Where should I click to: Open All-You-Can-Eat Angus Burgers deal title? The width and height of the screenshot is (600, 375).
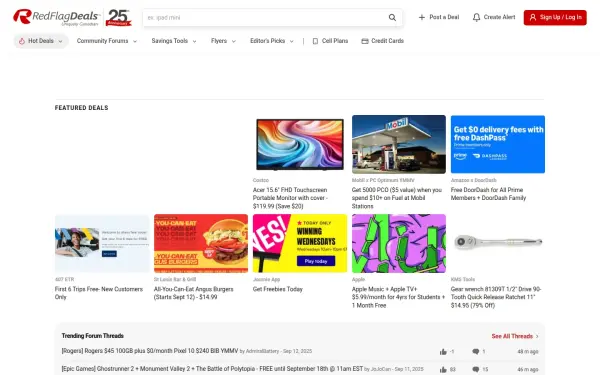pyautogui.click(x=193, y=293)
